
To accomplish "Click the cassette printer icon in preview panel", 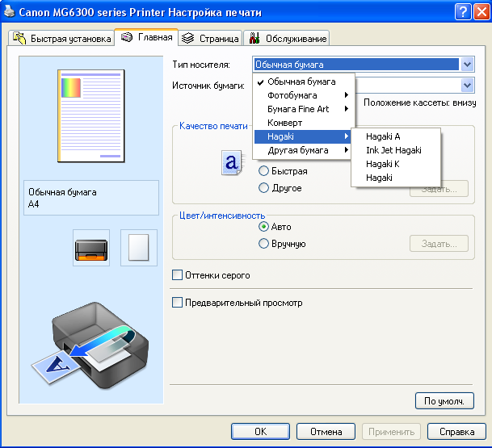I will click(x=91, y=248).
